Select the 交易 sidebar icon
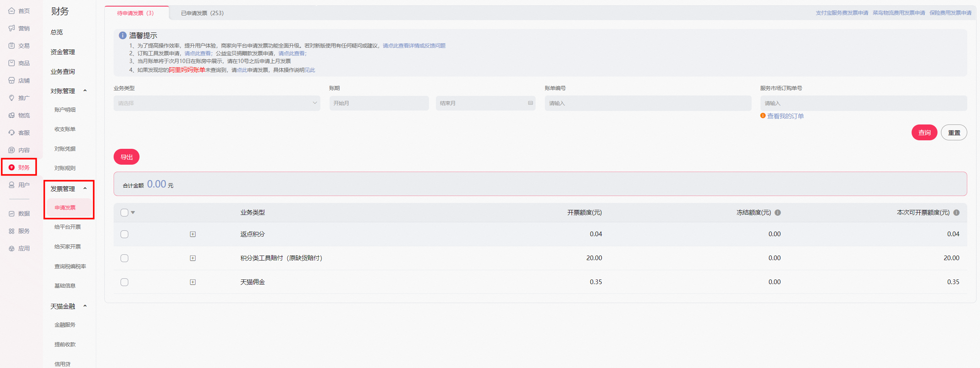The image size is (980, 368). point(12,46)
